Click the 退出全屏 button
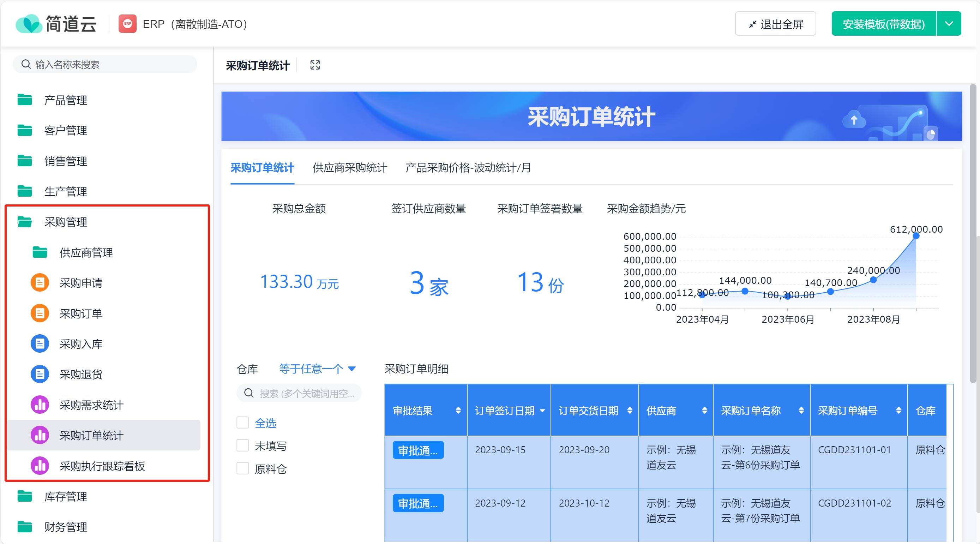The height and width of the screenshot is (544, 980). (x=775, y=24)
